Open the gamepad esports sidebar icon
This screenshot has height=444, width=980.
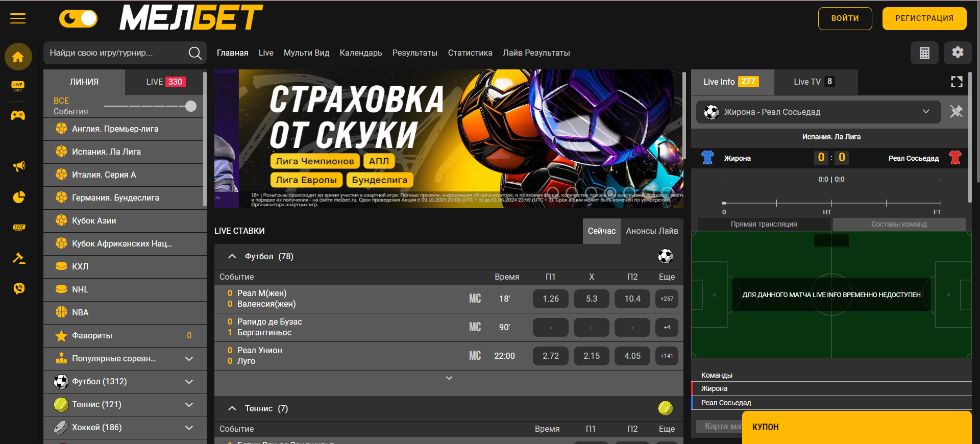pyautogui.click(x=18, y=115)
